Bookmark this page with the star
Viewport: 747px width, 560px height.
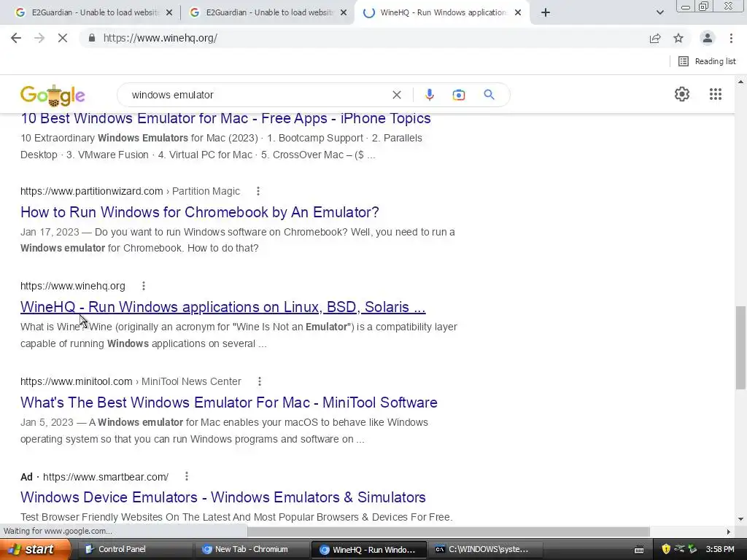(x=678, y=38)
